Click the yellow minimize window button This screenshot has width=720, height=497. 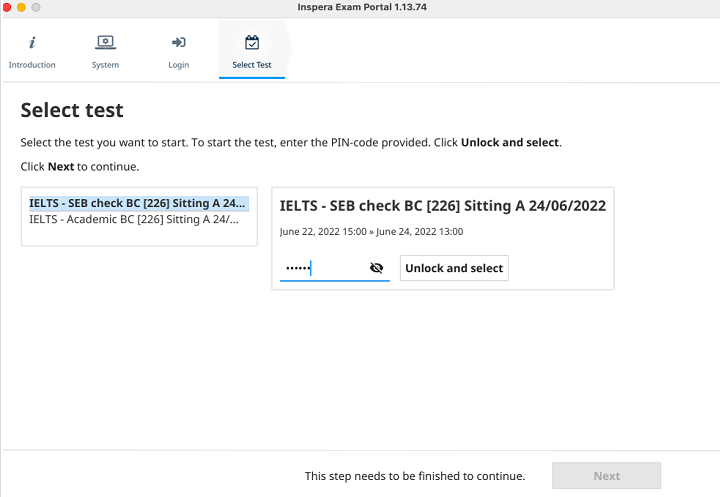click(21, 7)
